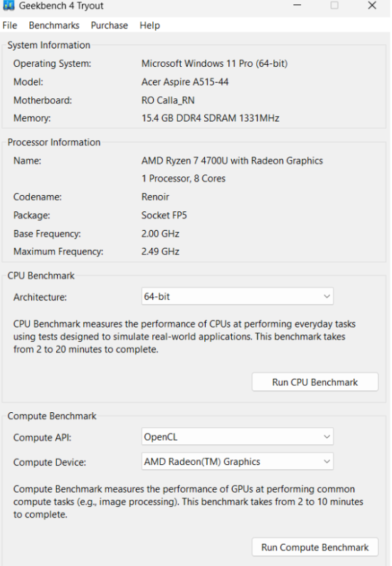Expand the Compute Device dropdown arrow
The height and width of the screenshot is (566, 392).
point(327,461)
